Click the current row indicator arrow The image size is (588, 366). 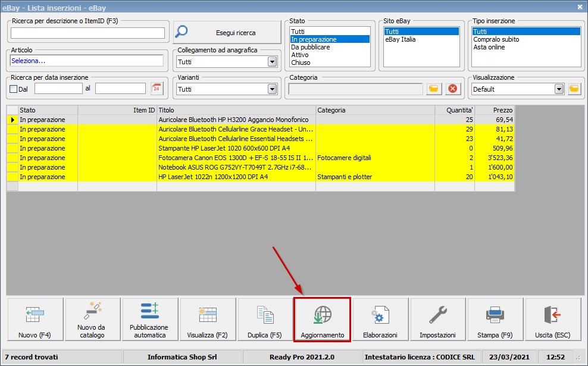click(x=12, y=120)
